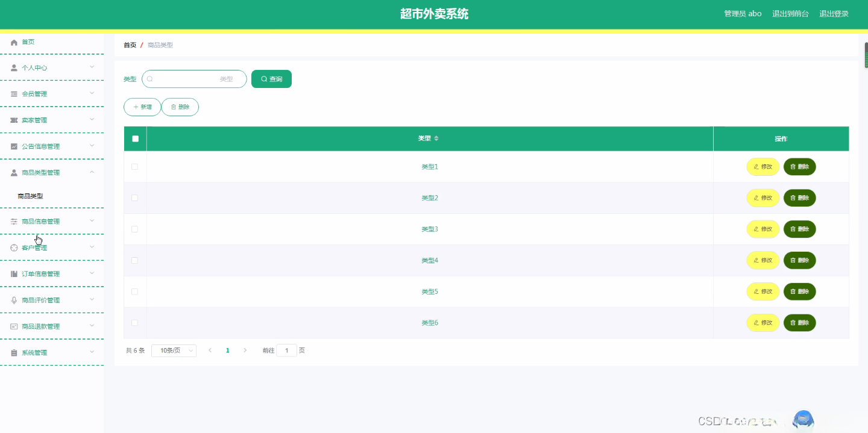This screenshot has width=868, height=433.
Task: Click the sliders icon beside 商品信息管理
Action: coord(14,222)
